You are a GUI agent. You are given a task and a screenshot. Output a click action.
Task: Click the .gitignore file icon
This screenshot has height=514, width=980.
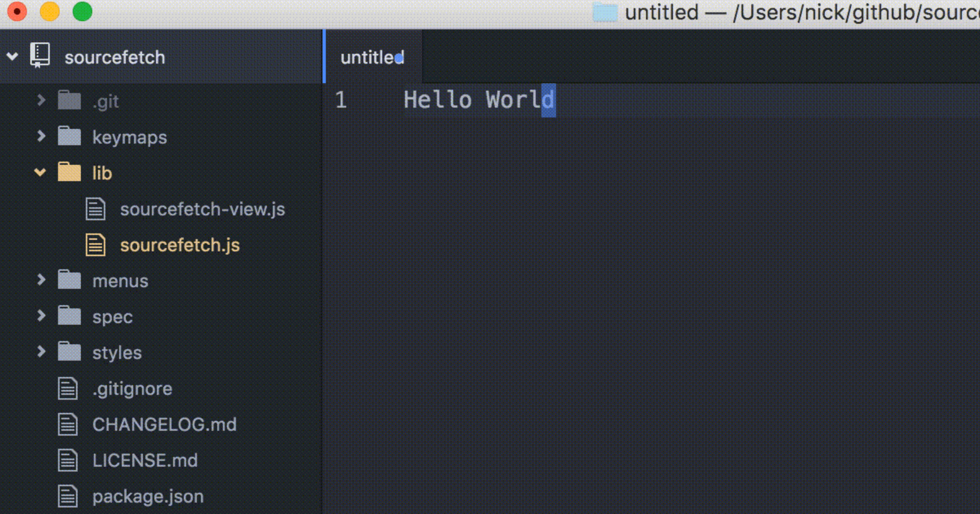(68, 388)
